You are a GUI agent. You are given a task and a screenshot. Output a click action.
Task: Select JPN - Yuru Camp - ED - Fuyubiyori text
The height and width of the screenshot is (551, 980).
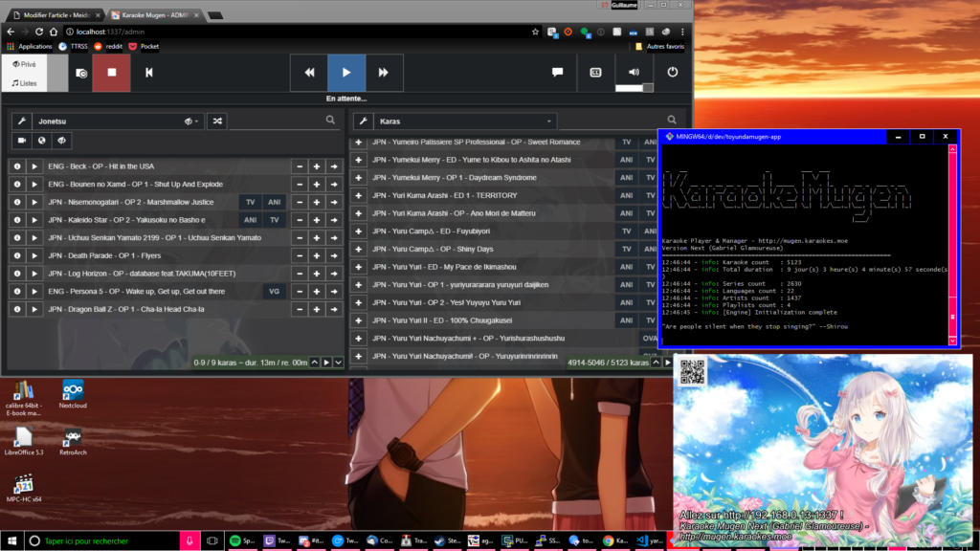(432, 231)
